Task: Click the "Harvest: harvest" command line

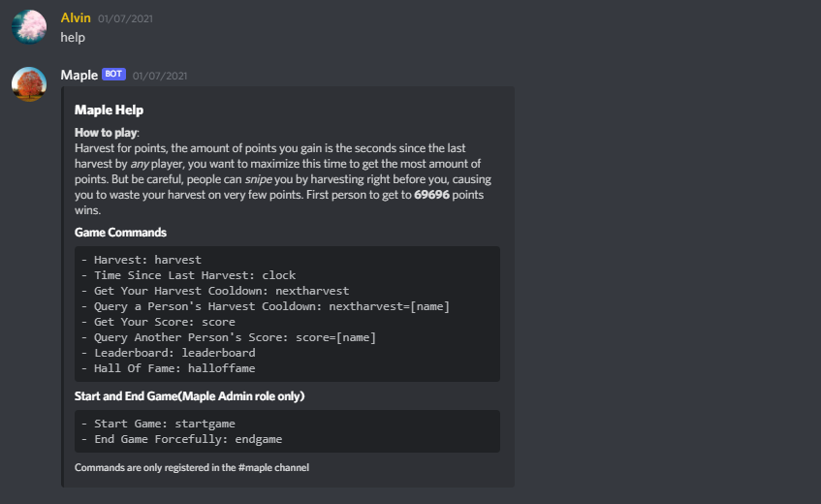Action: (142, 260)
